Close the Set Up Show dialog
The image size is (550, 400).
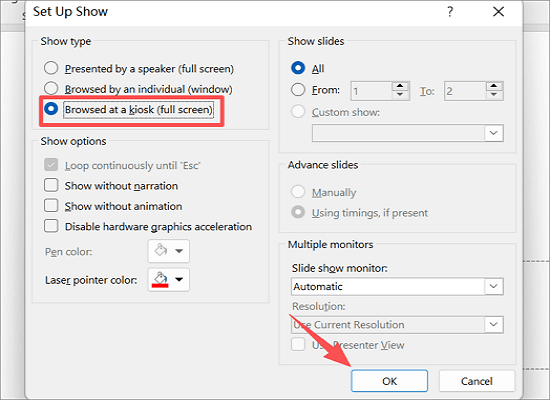[498, 12]
